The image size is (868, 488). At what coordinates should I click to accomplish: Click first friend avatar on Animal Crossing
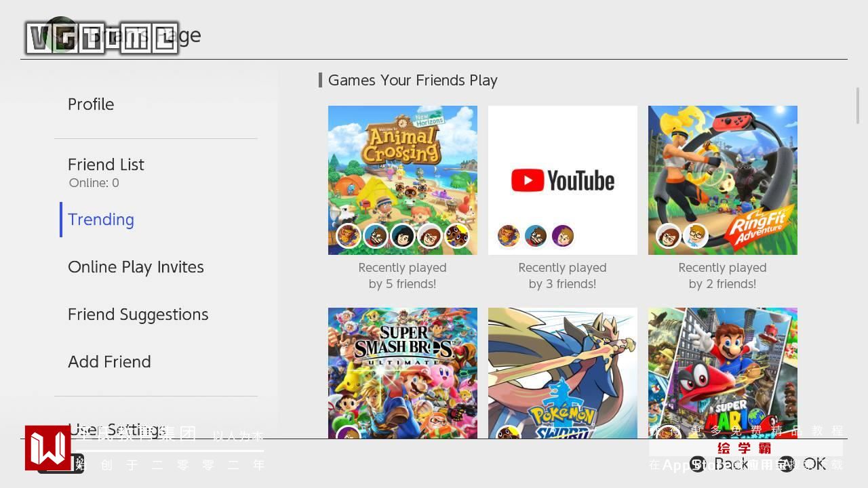coord(349,236)
